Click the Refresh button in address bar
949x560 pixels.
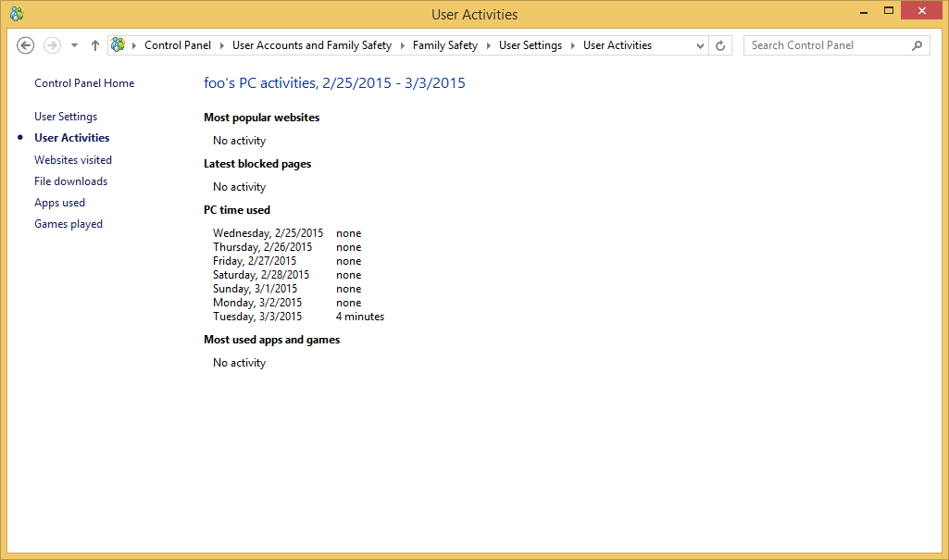[721, 45]
